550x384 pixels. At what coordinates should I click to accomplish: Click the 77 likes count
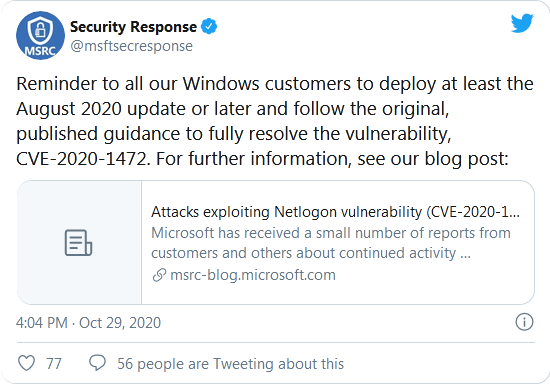(54, 364)
